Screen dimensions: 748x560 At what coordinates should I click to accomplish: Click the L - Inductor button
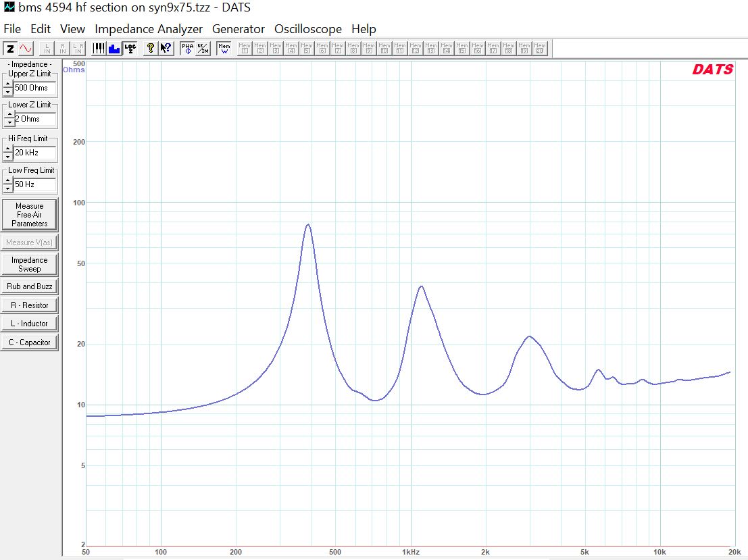coord(30,324)
